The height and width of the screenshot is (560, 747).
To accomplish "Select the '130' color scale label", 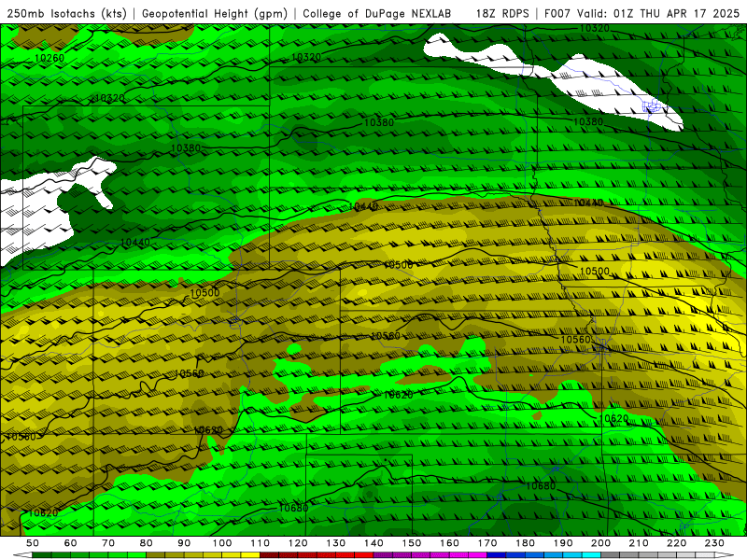I will tap(336, 543).
